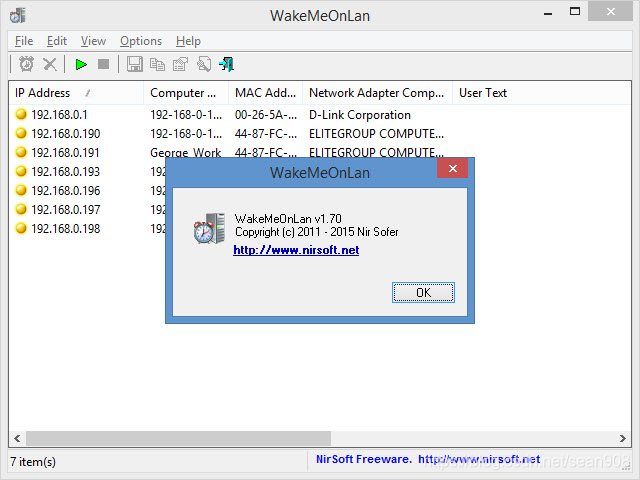This screenshot has height=480, width=640.
Task: Sort by User Text column header
Action: pyautogui.click(x=483, y=93)
